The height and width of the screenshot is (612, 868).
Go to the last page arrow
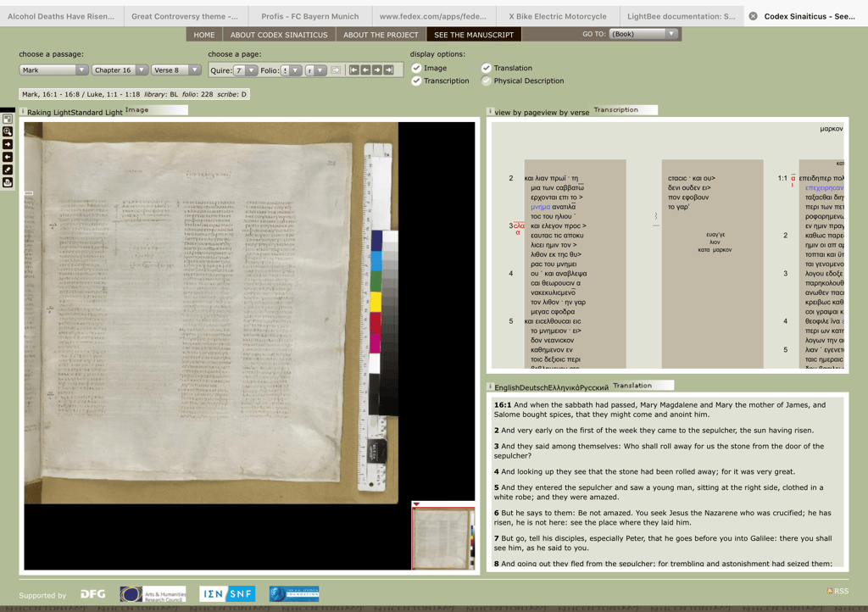coord(388,70)
